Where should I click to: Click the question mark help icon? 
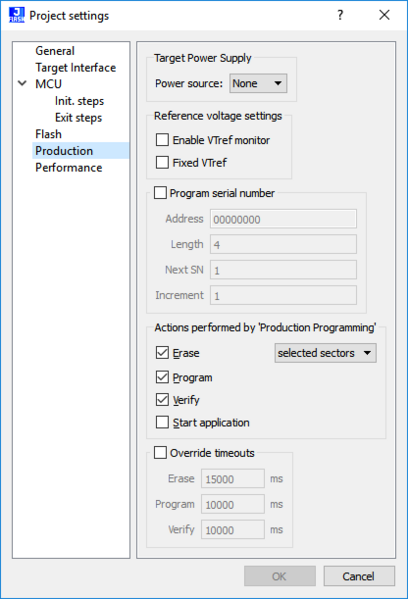pyautogui.click(x=340, y=15)
